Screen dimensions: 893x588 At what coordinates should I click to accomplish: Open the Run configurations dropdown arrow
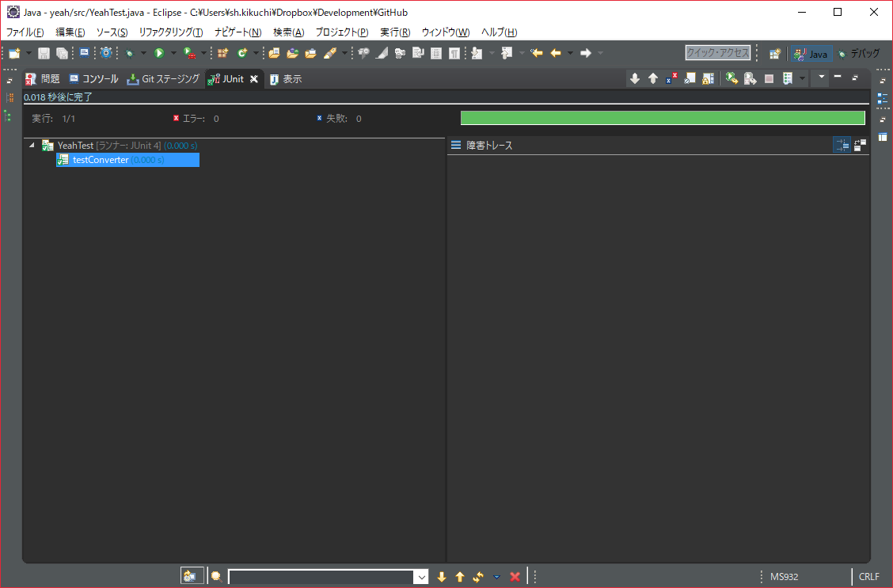click(x=173, y=53)
